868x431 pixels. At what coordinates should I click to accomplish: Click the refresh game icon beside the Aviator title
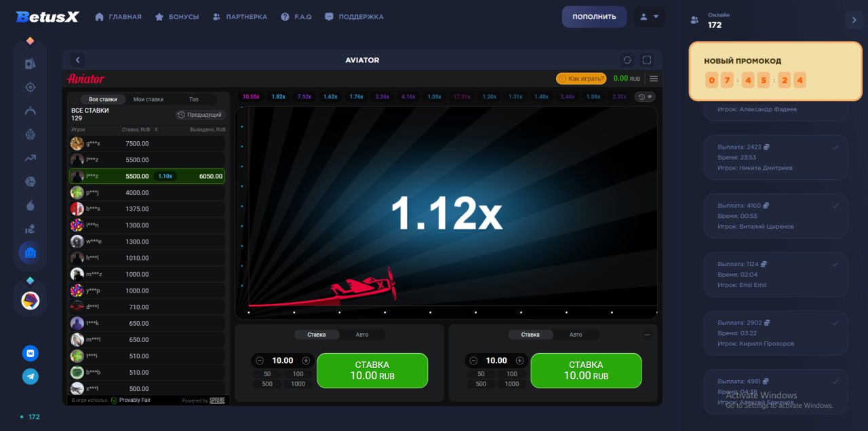click(627, 60)
